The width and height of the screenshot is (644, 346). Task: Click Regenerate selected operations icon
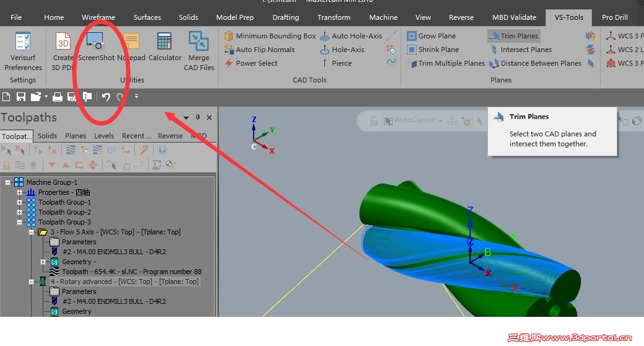coord(38,150)
